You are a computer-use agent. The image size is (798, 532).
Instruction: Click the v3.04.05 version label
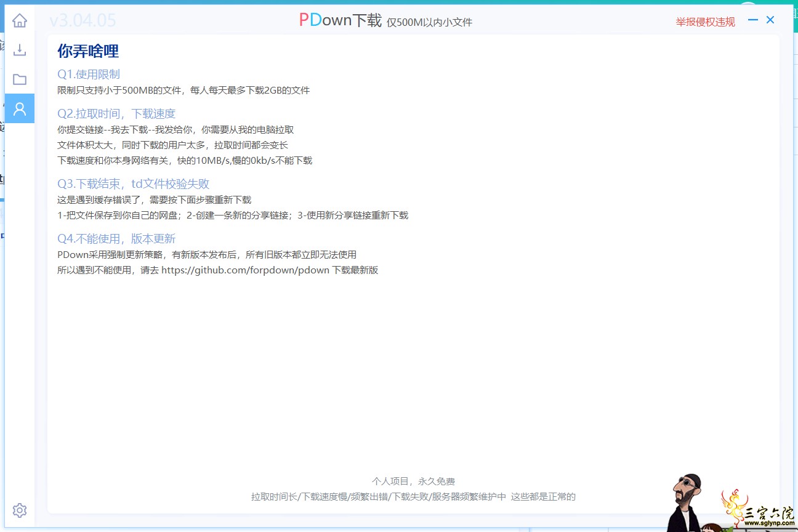pyautogui.click(x=83, y=21)
